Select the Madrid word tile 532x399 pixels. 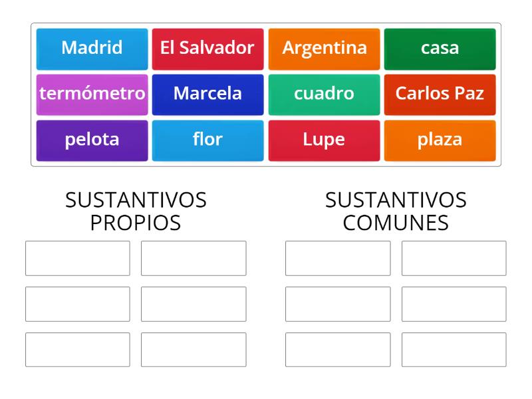pos(91,47)
